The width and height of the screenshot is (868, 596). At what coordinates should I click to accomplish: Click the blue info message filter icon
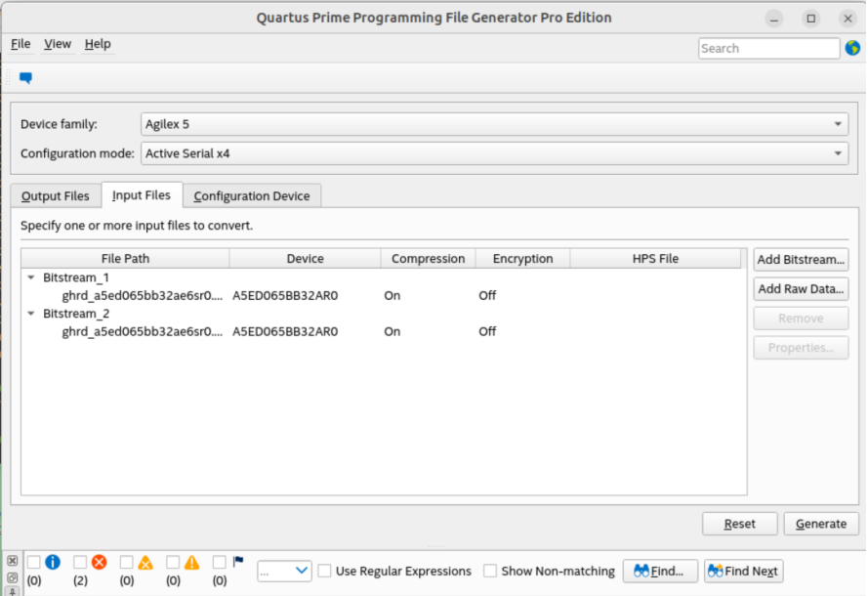(x=53, y=562)
